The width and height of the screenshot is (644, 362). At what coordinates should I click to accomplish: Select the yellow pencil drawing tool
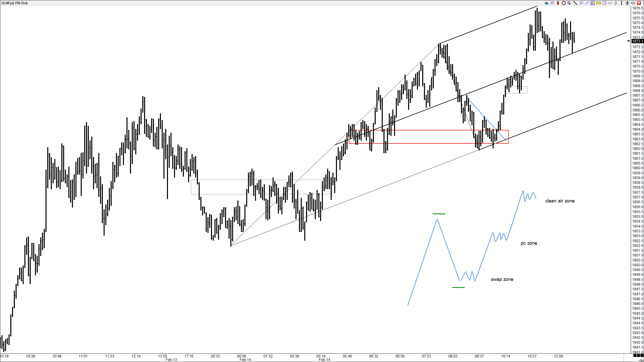click(x=575, y=3)
